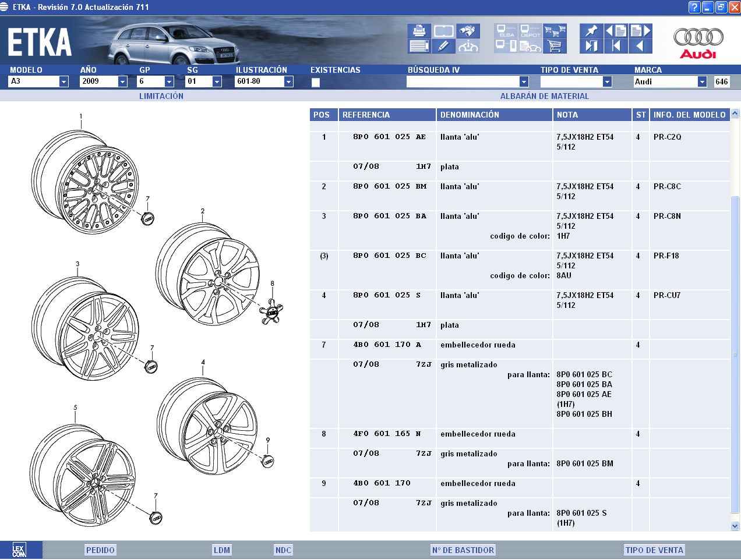The height and width of the screenshot is (560, 741).
Task: Click the 646 field next to MARCA
Action: coord(722,82)
